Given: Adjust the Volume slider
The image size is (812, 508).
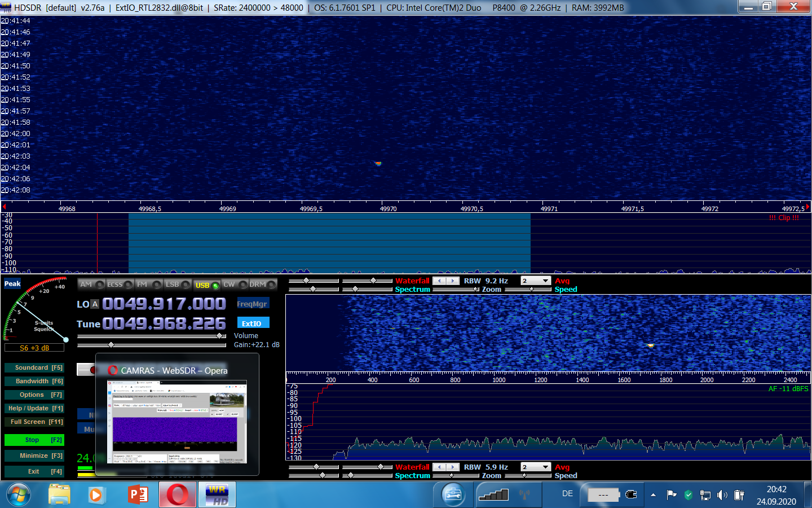Looking at the screenshot, I should [152, 336].
